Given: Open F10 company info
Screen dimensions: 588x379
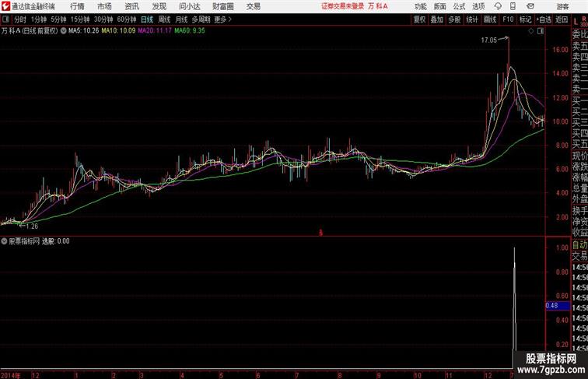Looking at the screenshot, I should tap(508, 19).
